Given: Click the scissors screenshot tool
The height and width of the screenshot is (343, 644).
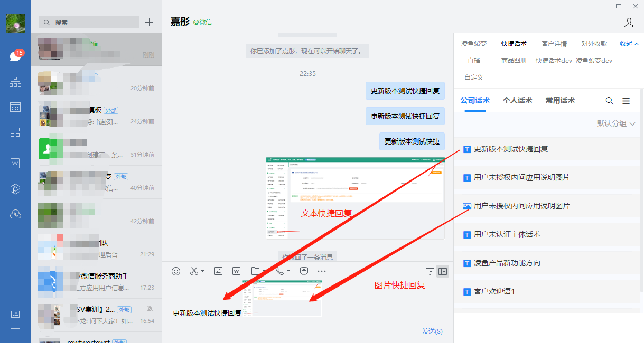Looking at the screenshot, I should [x=194, y=271].
